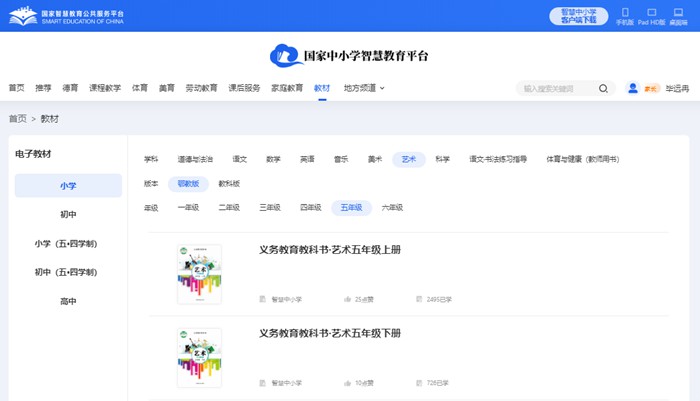
Task: Choose the 英语 subject filter
Action: coord(307,159)
